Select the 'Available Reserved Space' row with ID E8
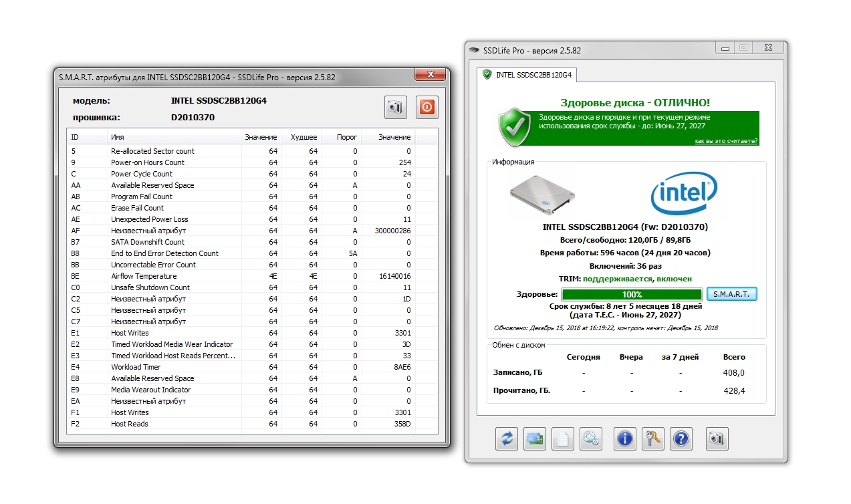This screenshot has height=504, width=851. pos(253,378)
